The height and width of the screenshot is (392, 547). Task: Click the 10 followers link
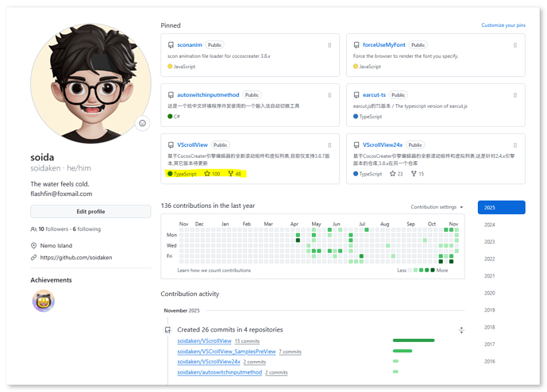pos(53,229)
